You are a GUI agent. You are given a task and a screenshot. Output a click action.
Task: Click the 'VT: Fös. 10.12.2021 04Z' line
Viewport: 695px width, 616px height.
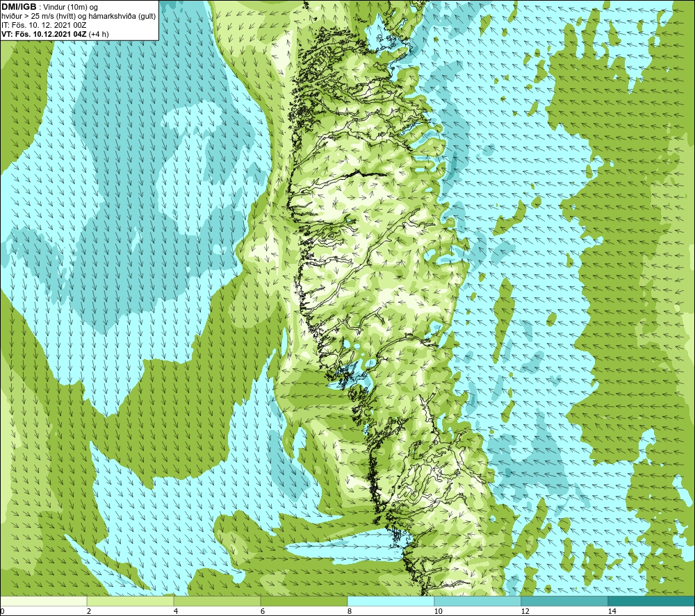[55, 34]
